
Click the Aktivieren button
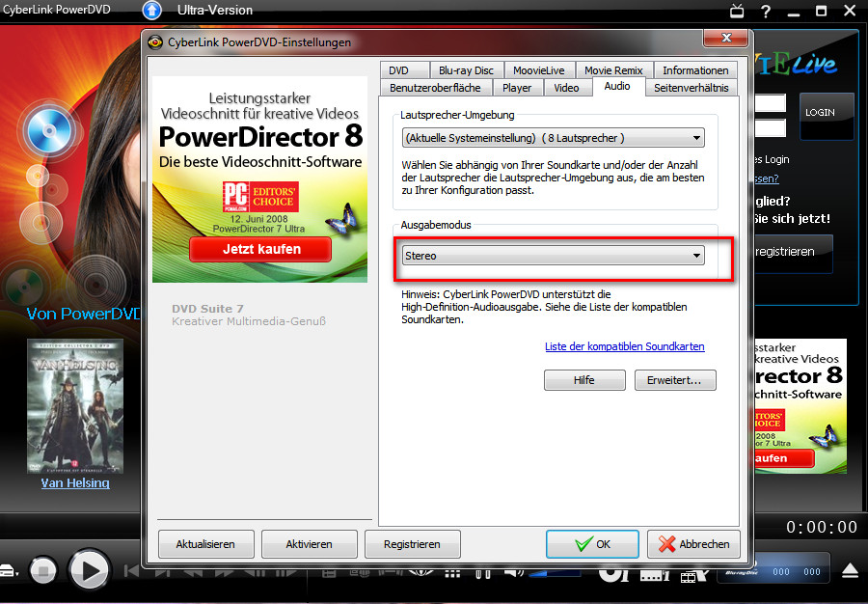click(309, 544)
